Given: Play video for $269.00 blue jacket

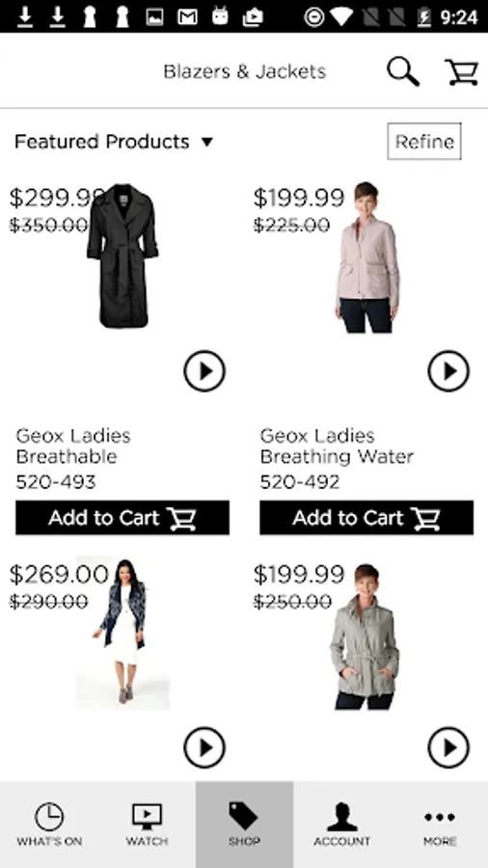Looking at the screenshot, I should pyautogui.click(x=204, y=747).
